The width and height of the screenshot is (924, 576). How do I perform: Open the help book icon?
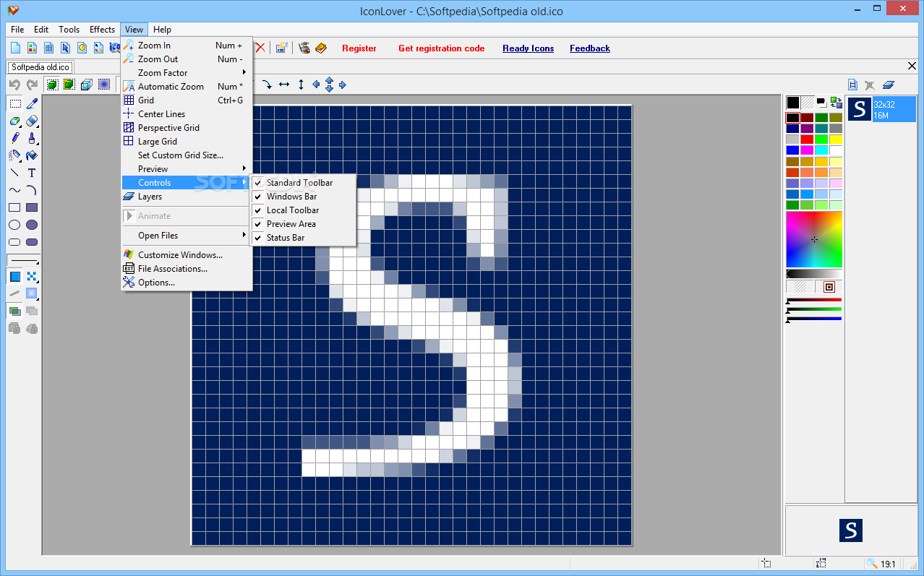tap(321, 48)
